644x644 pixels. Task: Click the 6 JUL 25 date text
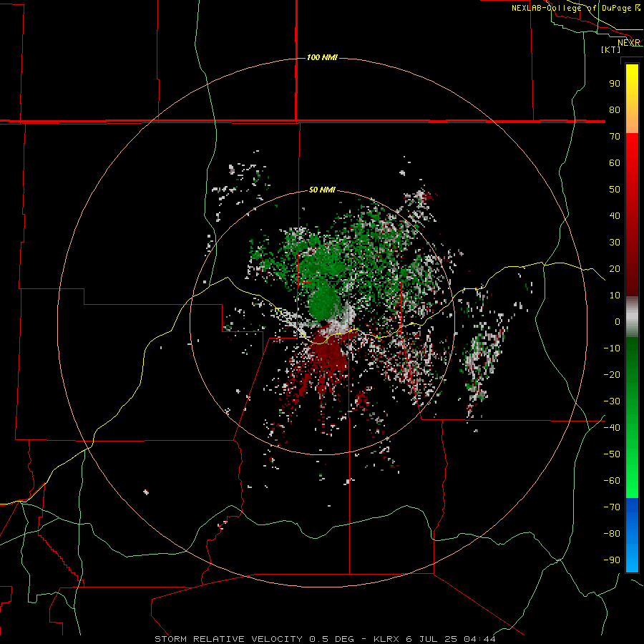(x=431, y=639)
